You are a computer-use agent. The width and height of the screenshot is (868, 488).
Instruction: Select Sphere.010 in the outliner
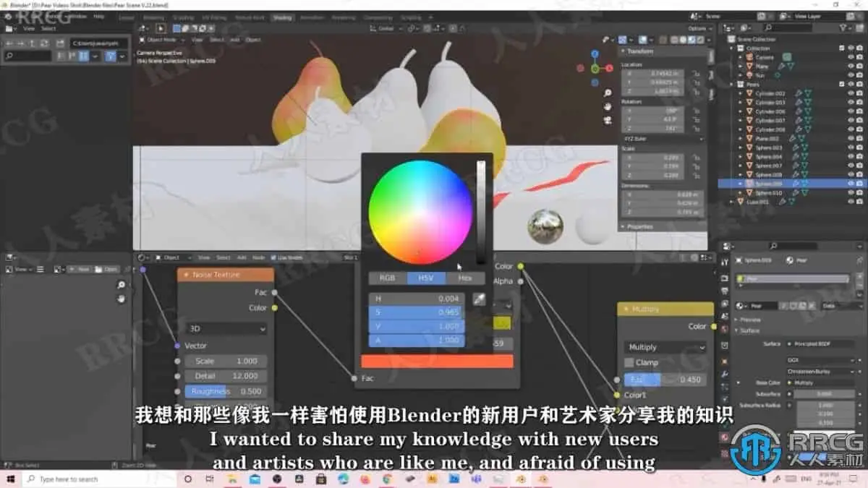(768, 193)
